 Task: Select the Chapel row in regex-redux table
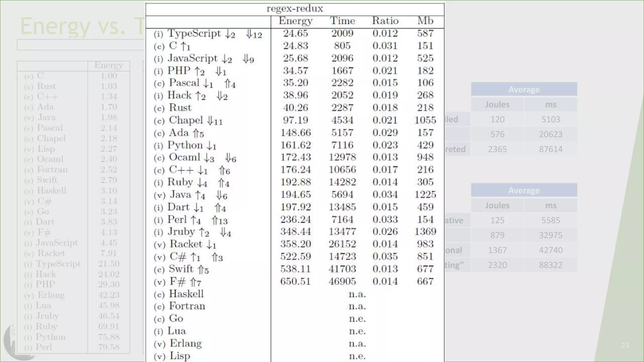295,120
